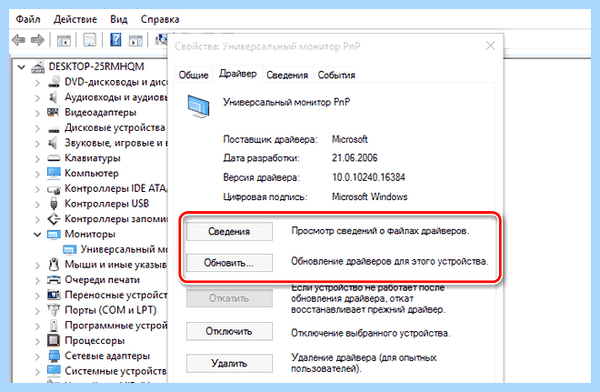This screenshot has height=392, width=600.
Task: Open the Справка menu
Action: 160,19
